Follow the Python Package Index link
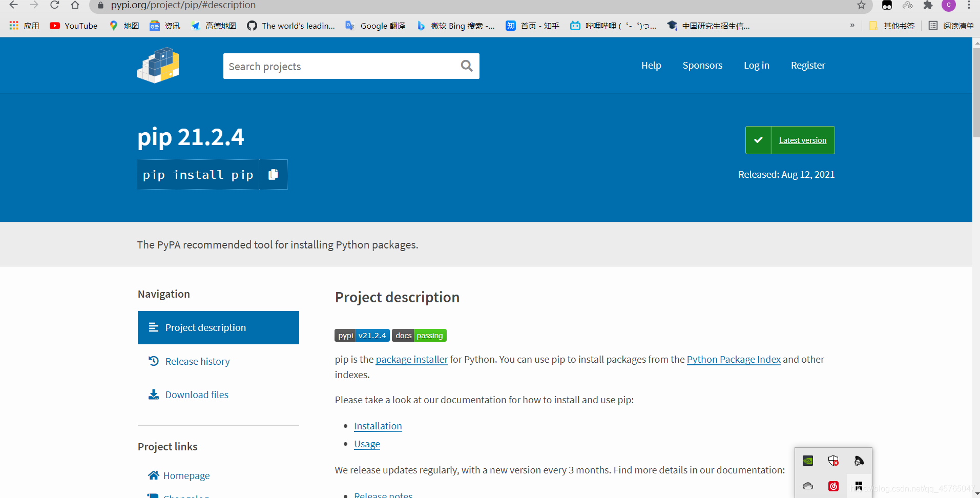 click(734, 359)
